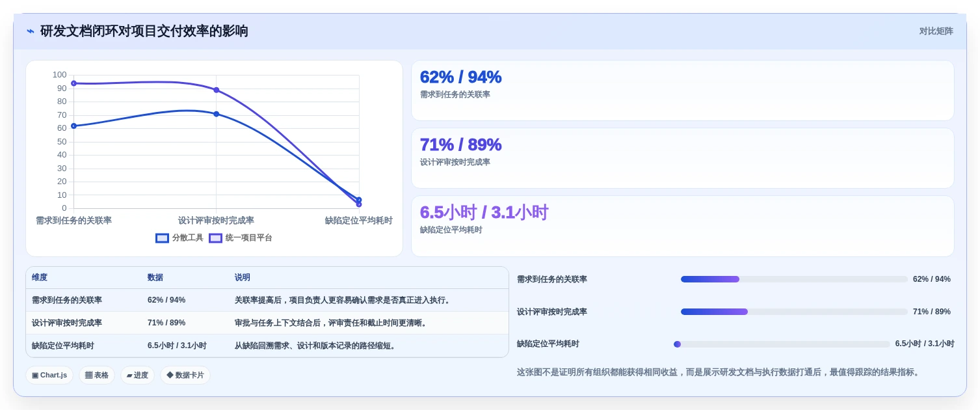Click the 62% / 94% progress value label
This screenshot has height=410, width=980.
(x=932, y=279)
